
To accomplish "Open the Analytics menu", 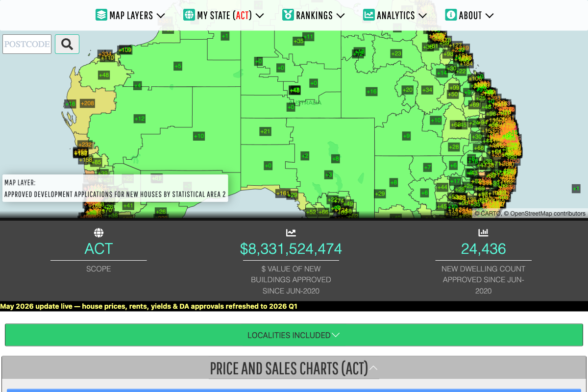I will 395,15.
